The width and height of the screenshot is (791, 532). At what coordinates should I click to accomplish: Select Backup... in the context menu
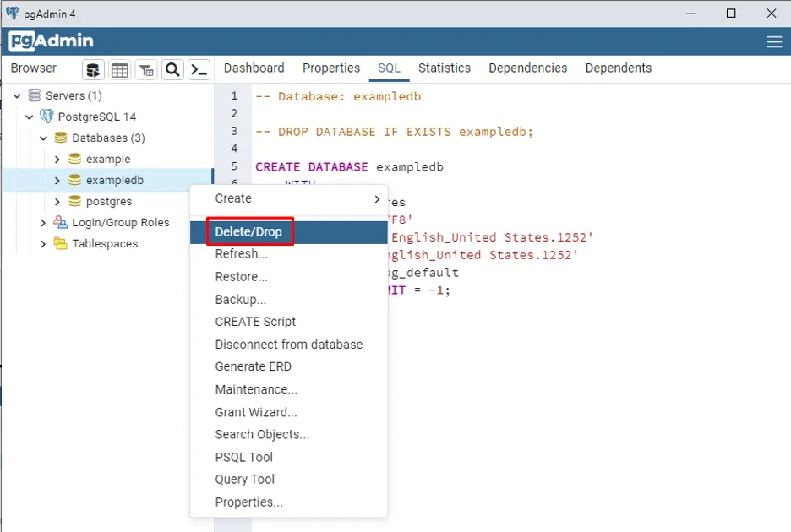tap(241, 299)
